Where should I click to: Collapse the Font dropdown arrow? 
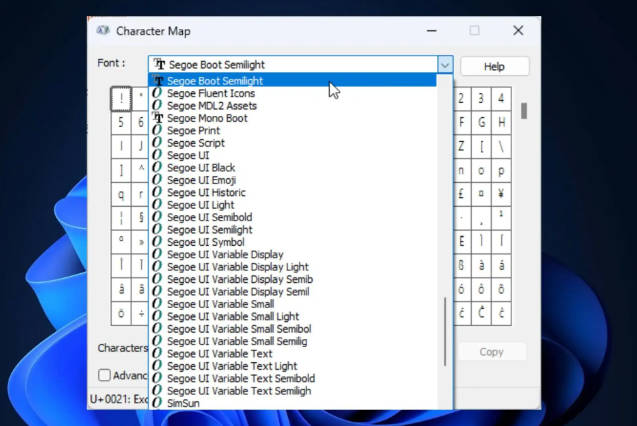coord(445,65)
